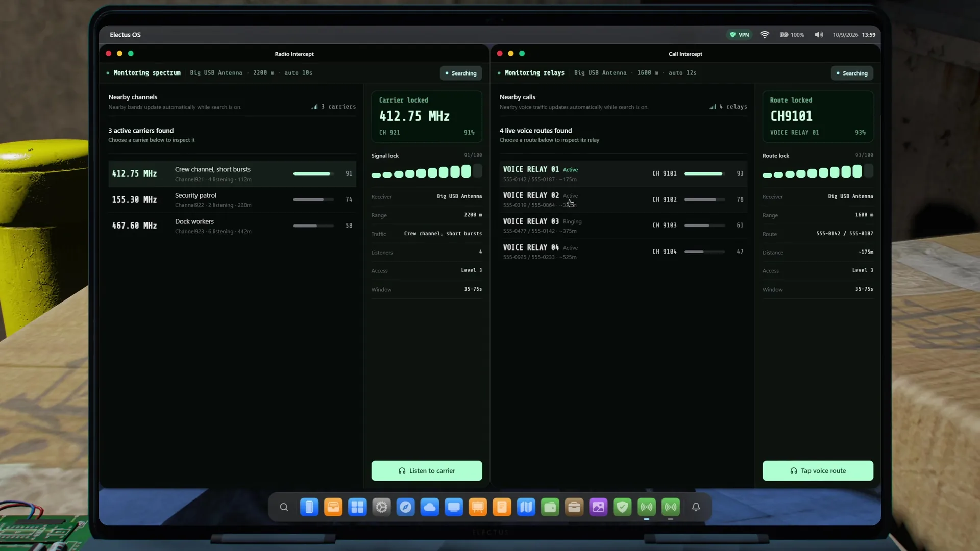
Task: Open the green shield security app
Action: pos(622,507)
